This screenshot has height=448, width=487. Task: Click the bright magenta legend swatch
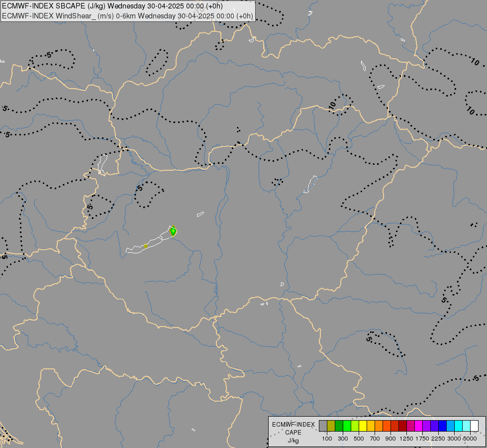(x=419, y=426)
